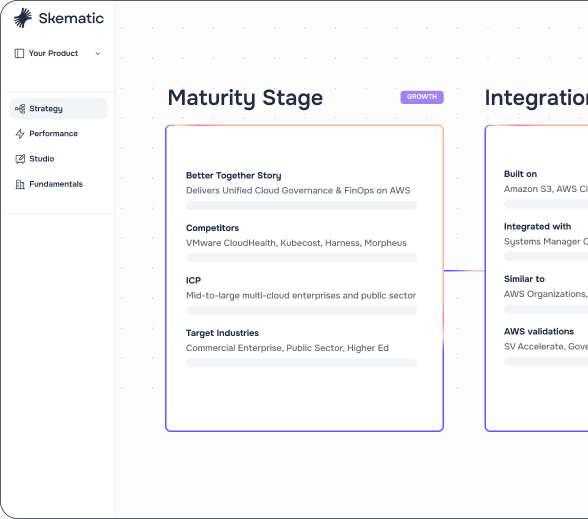Click the Maturity Stage heading
The image size is (588, 519).
pos(245,98)
